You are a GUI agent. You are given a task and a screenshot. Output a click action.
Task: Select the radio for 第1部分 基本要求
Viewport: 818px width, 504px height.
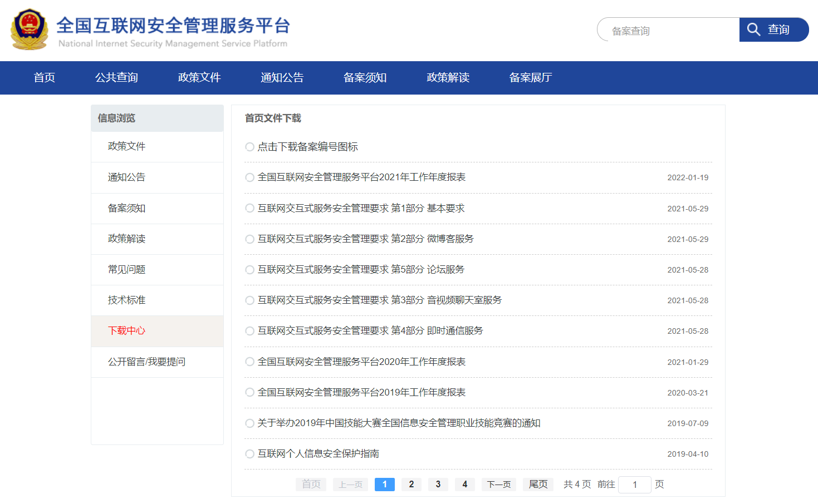coord(249,208)
